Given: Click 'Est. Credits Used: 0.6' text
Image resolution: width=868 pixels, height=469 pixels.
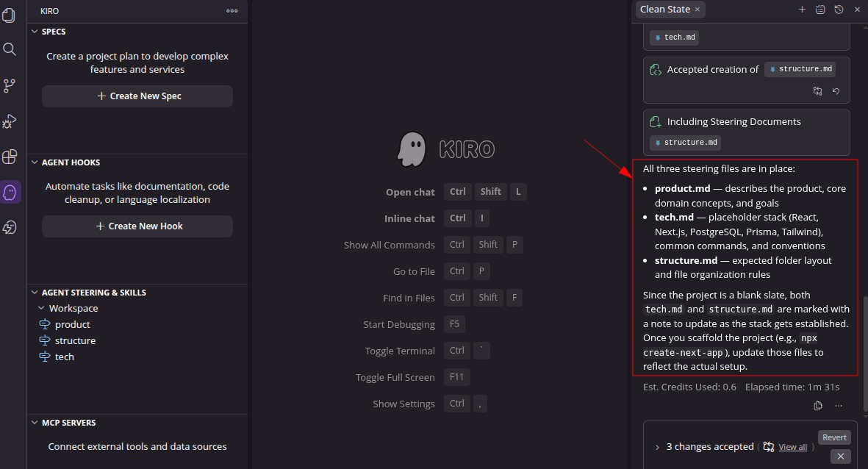Looking at the screenshot, I should [689, 387].
